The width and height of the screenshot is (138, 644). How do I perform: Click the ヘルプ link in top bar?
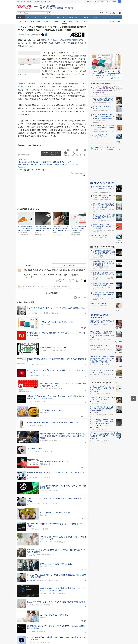(94, 2)
